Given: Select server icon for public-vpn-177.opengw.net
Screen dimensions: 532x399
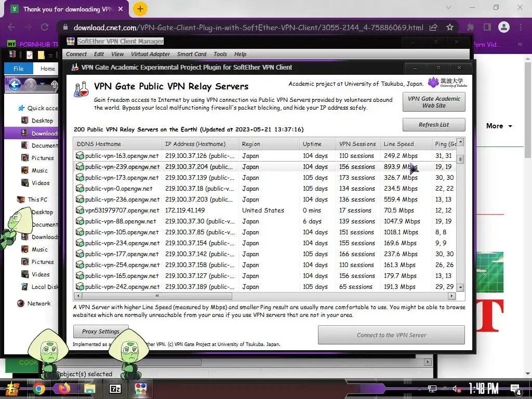Looking at the screenshot, I should [79, 254].
